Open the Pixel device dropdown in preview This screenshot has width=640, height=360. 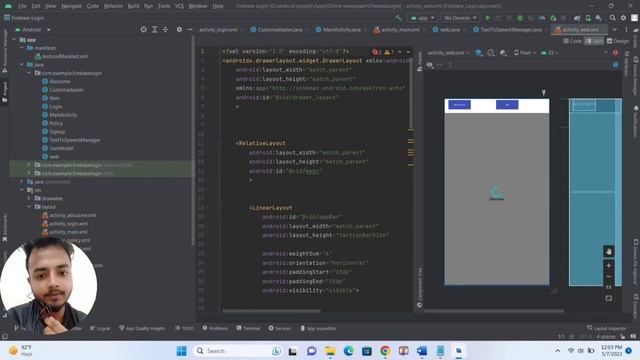click(525, 53)
